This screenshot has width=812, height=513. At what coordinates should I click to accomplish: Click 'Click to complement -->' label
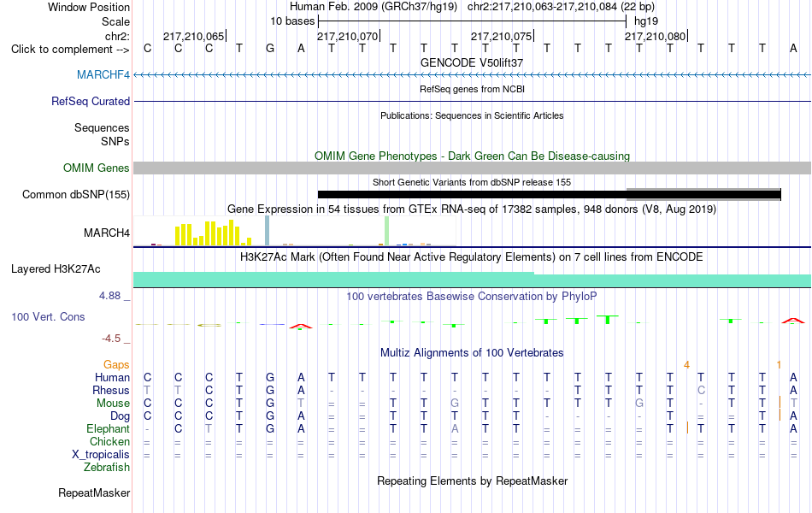pyautogui.click(x=70, y=50)
